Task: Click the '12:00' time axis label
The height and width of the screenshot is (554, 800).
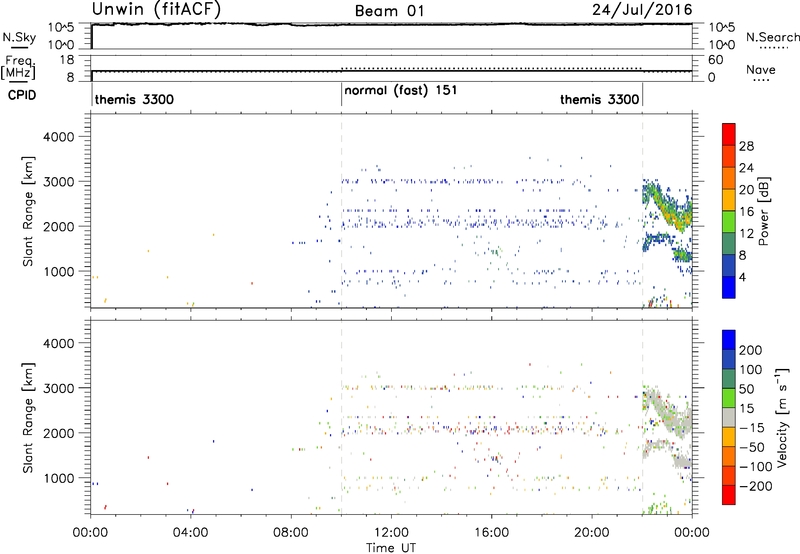Action: point(391,533)
